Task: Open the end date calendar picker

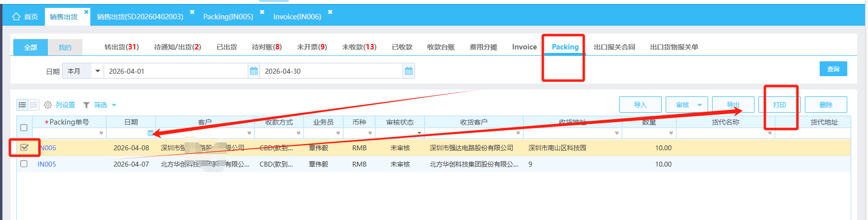Action: 409,71
